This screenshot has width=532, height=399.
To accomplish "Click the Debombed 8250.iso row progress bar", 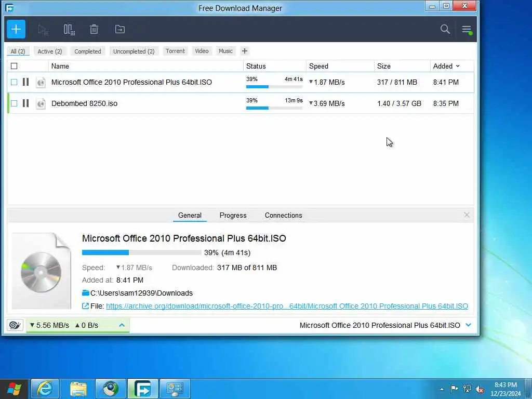I will coord(274,108).
